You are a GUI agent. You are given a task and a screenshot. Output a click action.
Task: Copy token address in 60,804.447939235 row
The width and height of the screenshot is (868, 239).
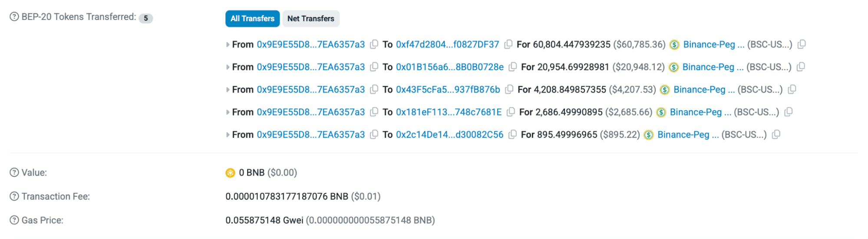point(802,44)
